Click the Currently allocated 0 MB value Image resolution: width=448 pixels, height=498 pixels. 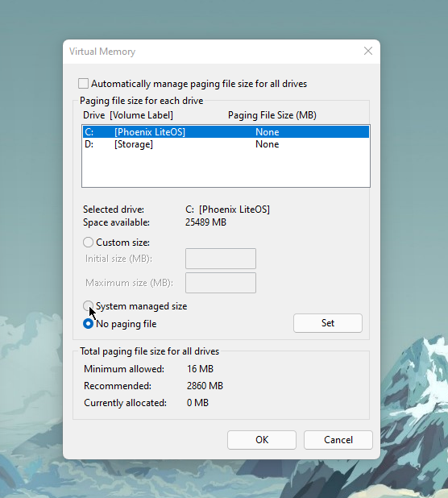(197, 403)
